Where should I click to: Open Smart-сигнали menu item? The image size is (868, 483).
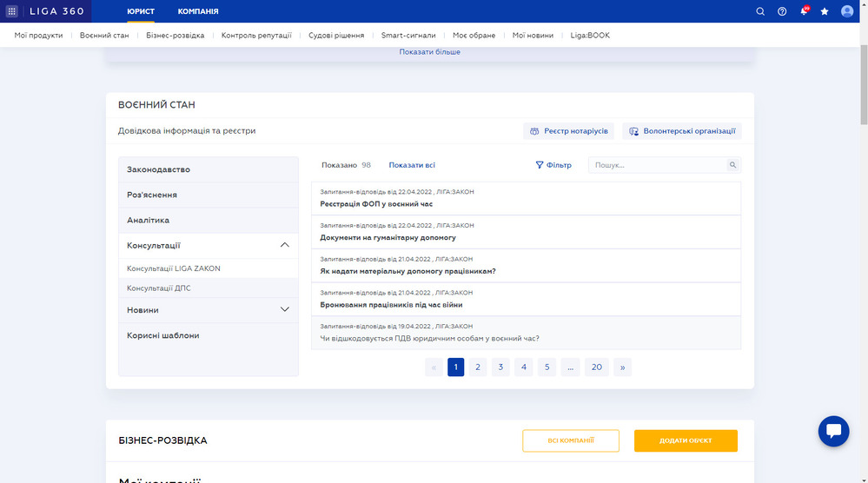pos(408,35)
